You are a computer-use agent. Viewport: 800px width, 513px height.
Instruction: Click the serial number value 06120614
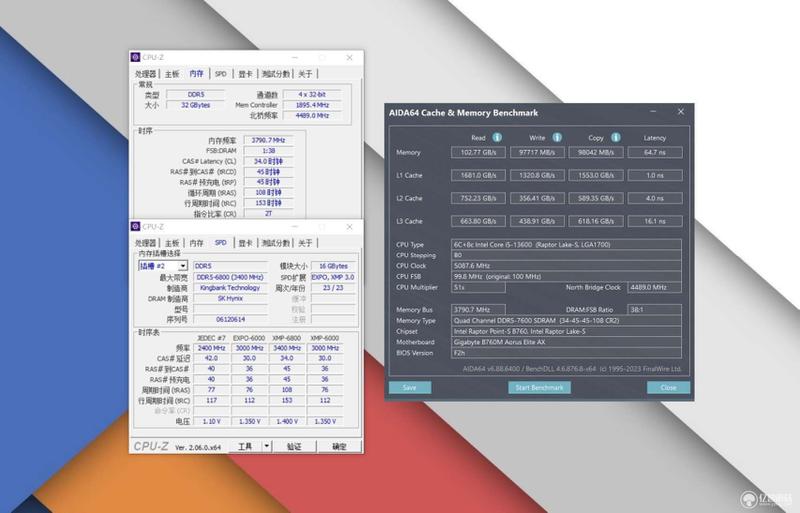(230, 319)
